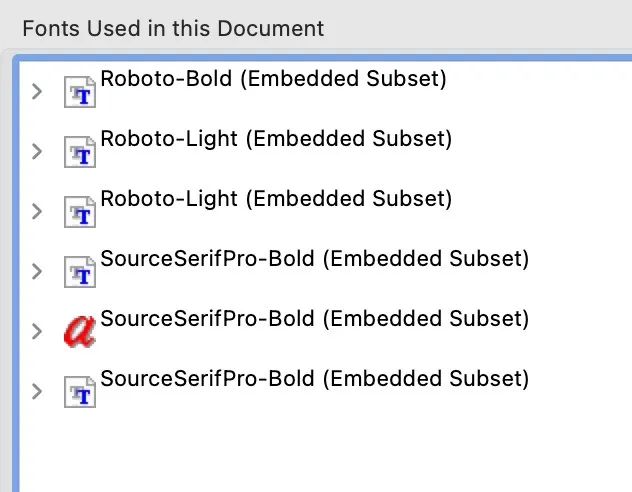Viewport: 632px width, 492px height.
Task: Select the first Roboto-Light (Embedded Subset) label
Action: tap(276, 139)
